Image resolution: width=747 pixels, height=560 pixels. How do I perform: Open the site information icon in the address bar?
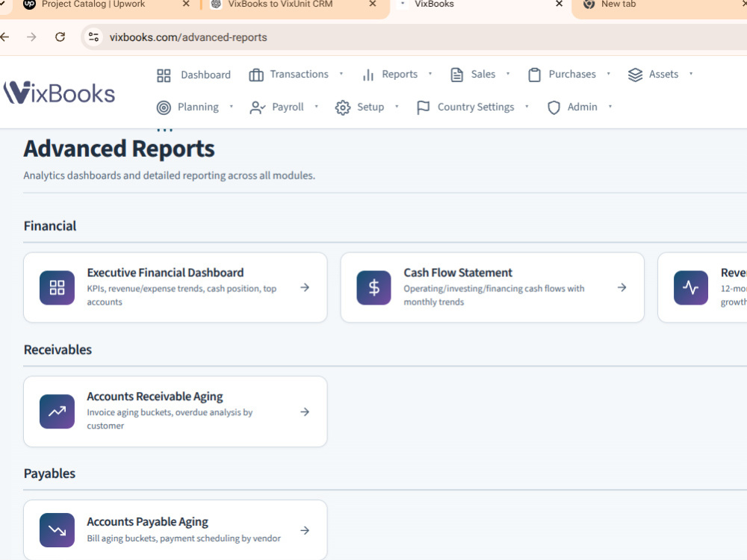(x=94, y=37)
